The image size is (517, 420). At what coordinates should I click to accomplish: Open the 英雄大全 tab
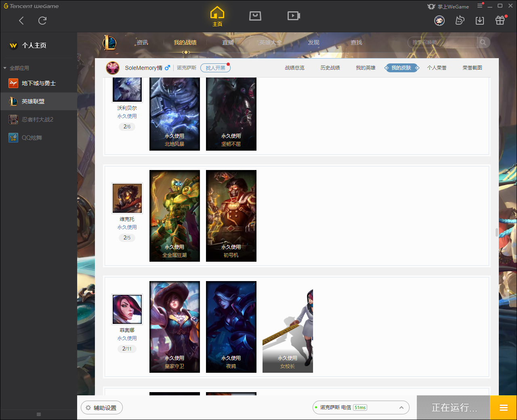click(x=271, y=42)
